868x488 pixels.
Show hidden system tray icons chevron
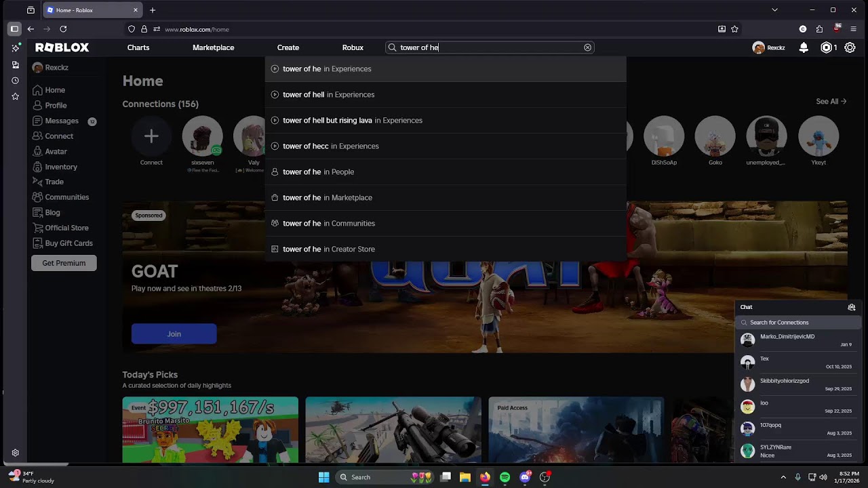coord(783,477)
